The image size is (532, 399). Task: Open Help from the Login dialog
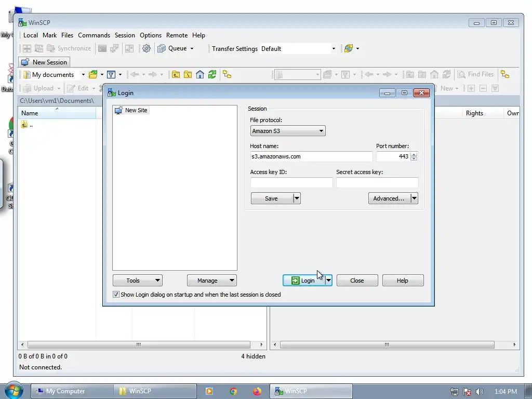[403, 280]
